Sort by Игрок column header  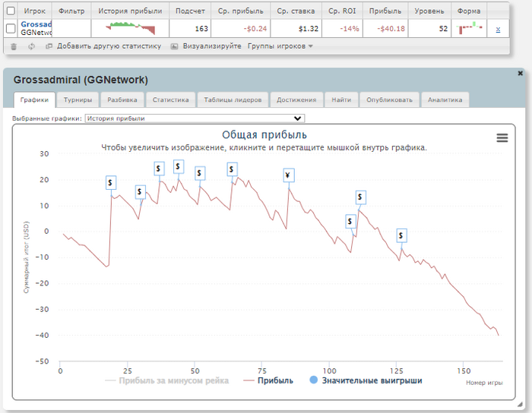click(x=35, y=11)
